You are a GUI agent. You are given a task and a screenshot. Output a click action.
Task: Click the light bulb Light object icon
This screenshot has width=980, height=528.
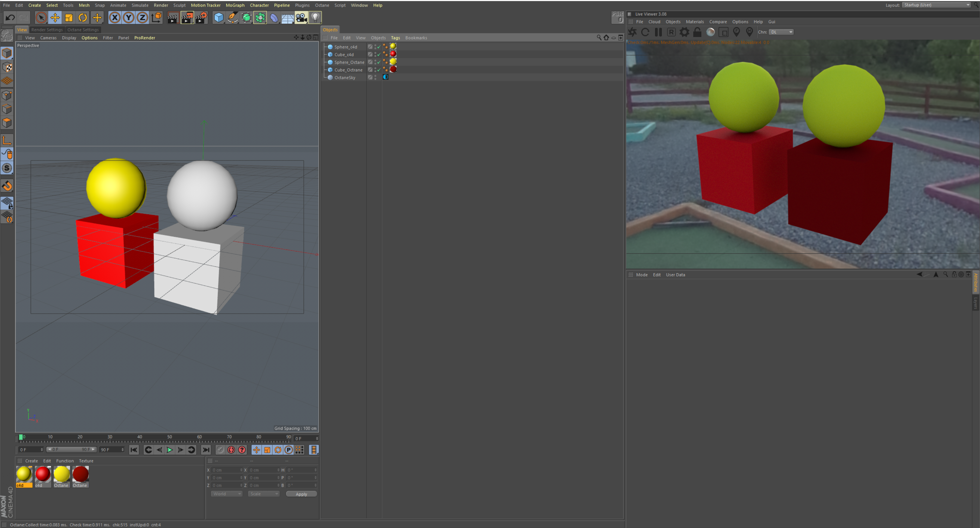315,18
